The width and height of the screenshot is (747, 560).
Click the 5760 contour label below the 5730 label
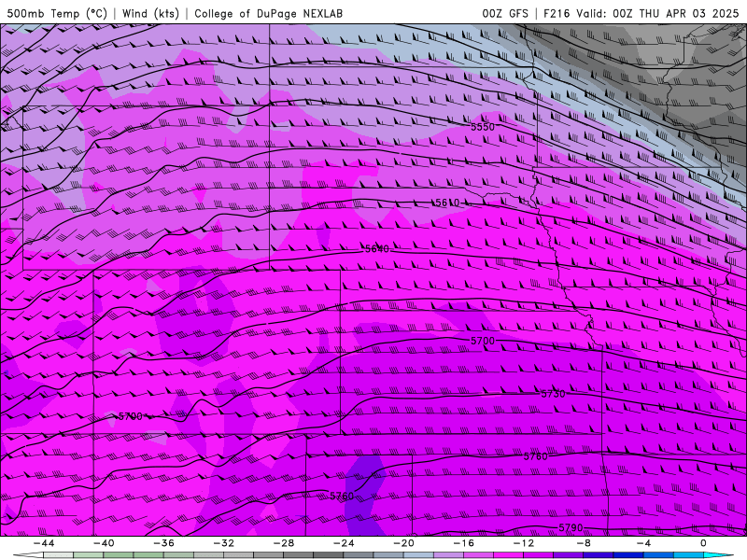535,456
